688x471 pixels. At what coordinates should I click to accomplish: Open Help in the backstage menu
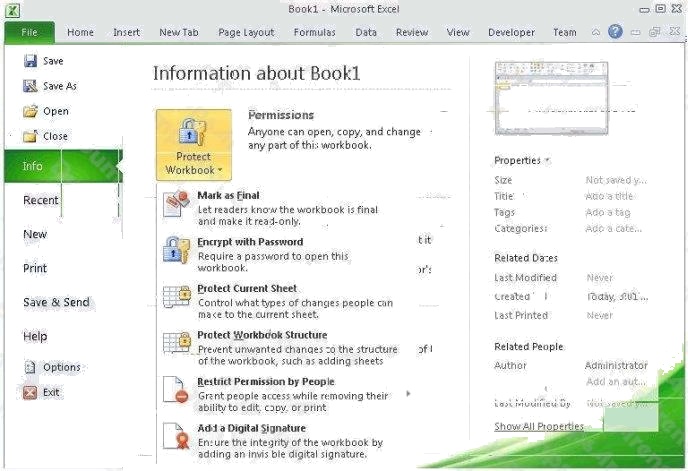click(35, 336)
